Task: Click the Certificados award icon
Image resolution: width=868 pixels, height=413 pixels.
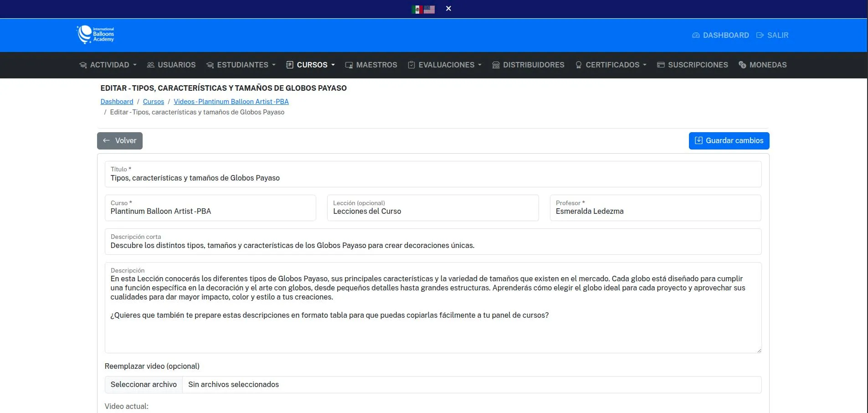Action: coord(579,65)
